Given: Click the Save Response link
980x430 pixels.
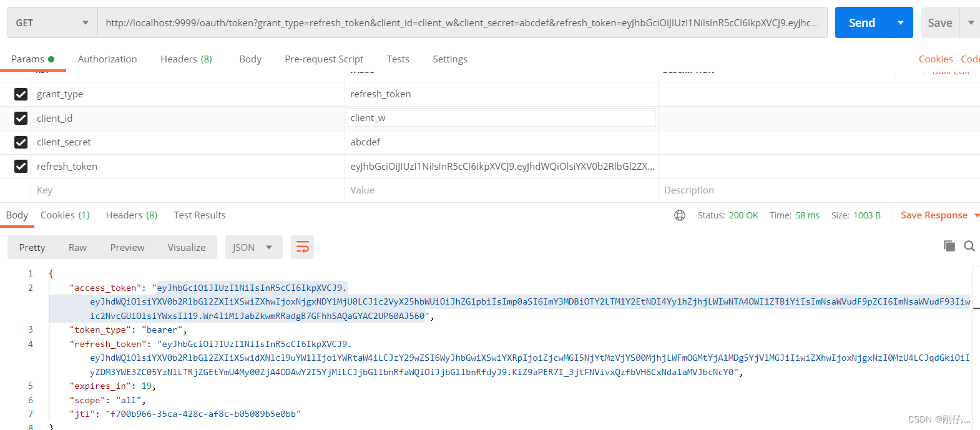Looking at the screenshot, I should click(934, 215).
